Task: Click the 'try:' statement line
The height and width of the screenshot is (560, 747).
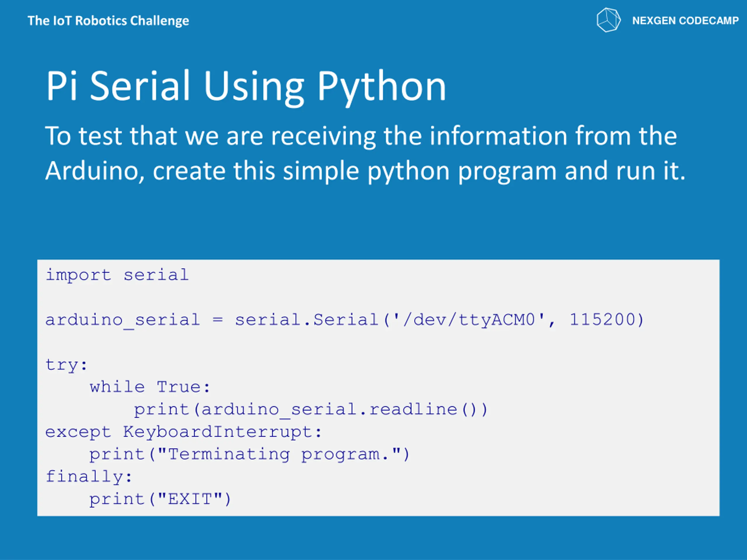Action: pos(67,365)
